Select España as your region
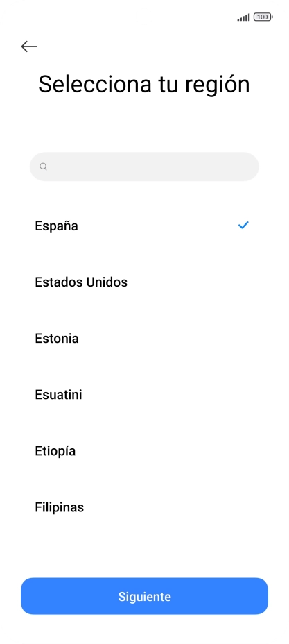Viewport: 289px width, 644px height. point(144,226)
